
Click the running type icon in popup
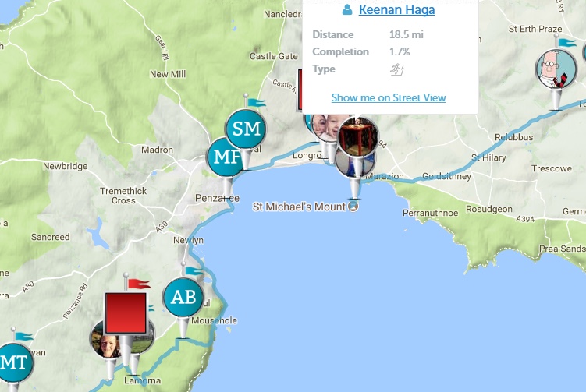click(397, 69)
